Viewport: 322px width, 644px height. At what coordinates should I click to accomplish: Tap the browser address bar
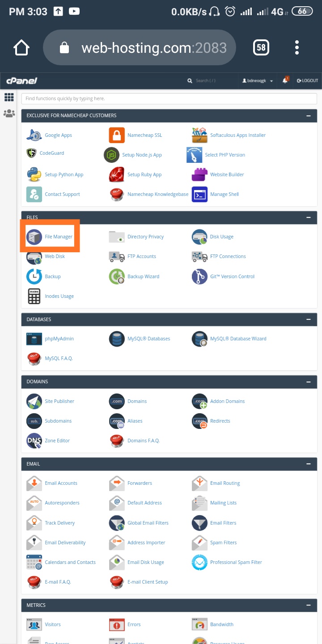pos(140,47)
